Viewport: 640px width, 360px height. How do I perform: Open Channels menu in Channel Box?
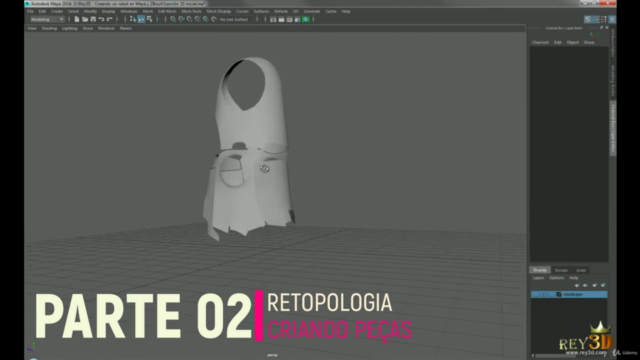click(540, 42)
